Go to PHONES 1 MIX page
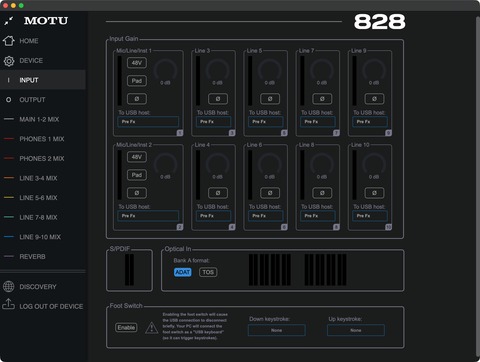The width and height of the screenshot is (480, 362). (x=43, y=139)
